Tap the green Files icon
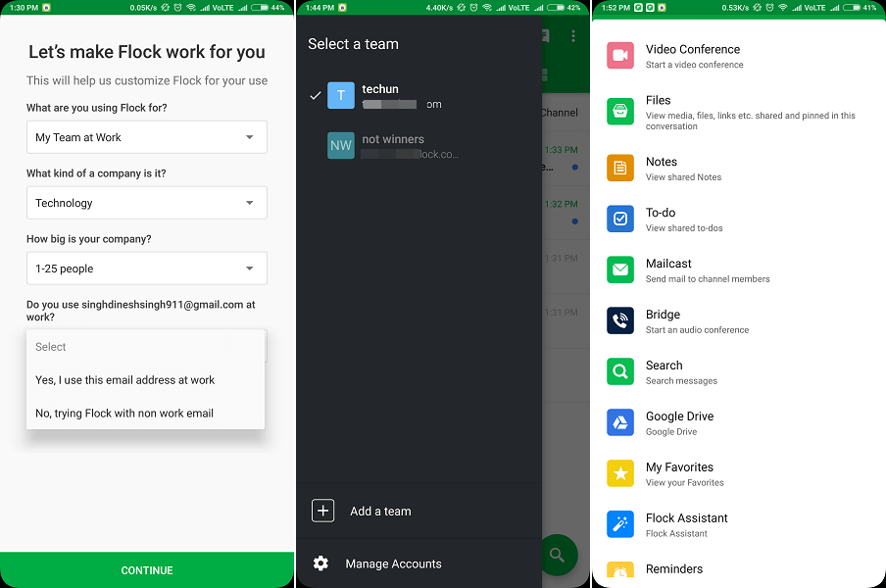 pos(619,111)
